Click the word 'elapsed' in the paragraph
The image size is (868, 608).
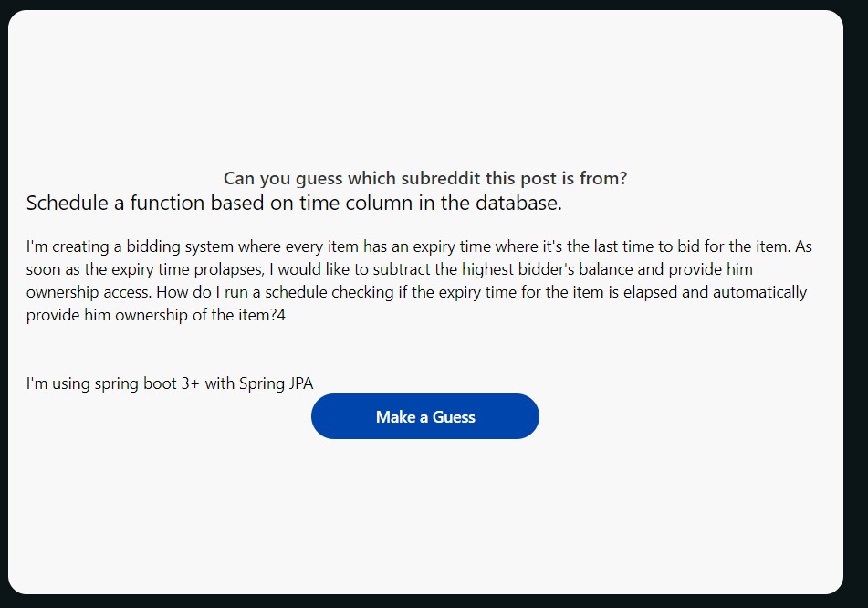click(650, 292)
